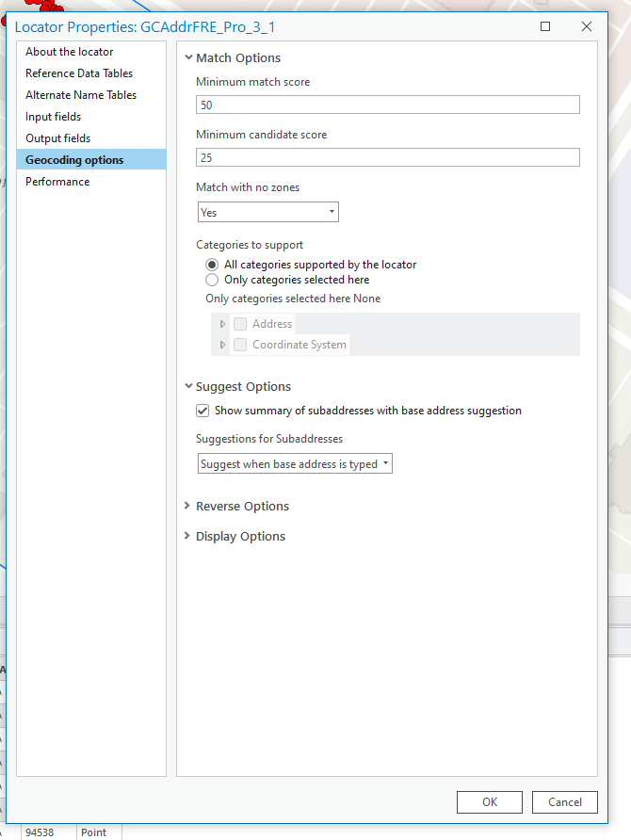Tick the Coordinate System checkbox
Image resolution: width=631 pixels, height=840 pixels.
click(x=240, y=345)
